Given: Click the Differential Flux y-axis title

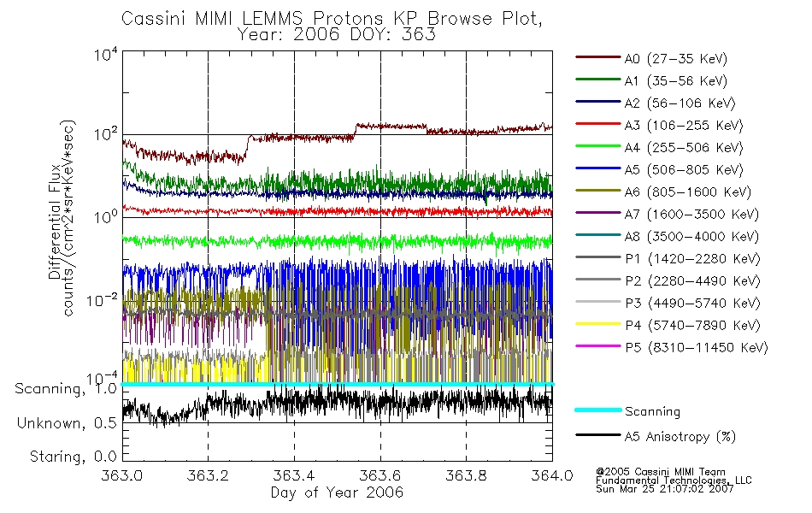Looking at the screenshot, I should pyautogui.click(x=55, y=221).
